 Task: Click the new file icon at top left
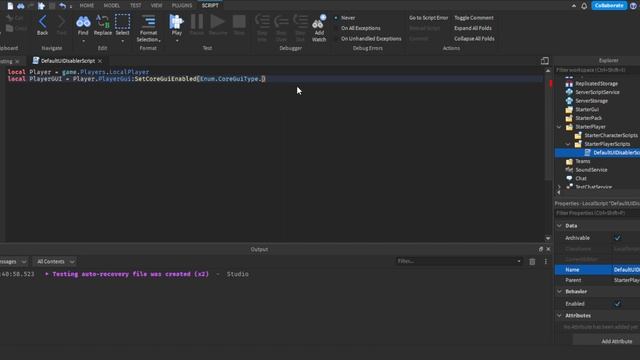click(x=10, y=6)
